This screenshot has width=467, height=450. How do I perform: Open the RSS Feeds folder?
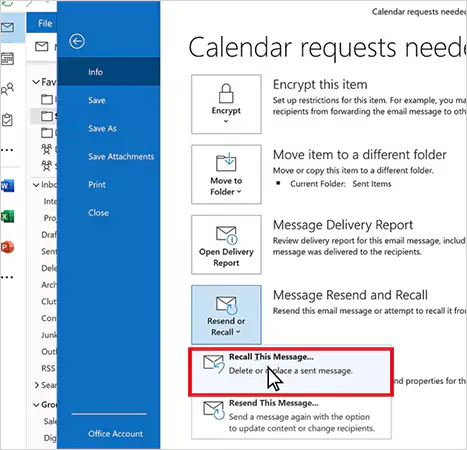[x=48, y=368]
